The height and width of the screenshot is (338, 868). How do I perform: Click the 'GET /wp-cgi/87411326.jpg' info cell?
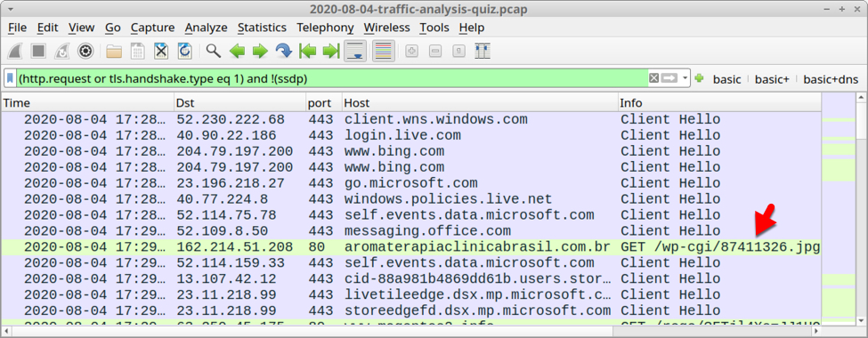pyautogui.click(x=719, y=246)
